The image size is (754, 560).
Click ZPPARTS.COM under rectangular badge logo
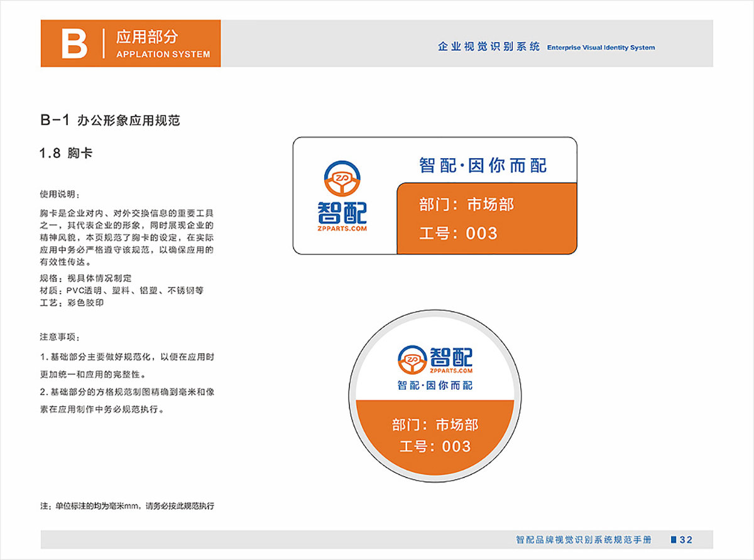[342, 229]
